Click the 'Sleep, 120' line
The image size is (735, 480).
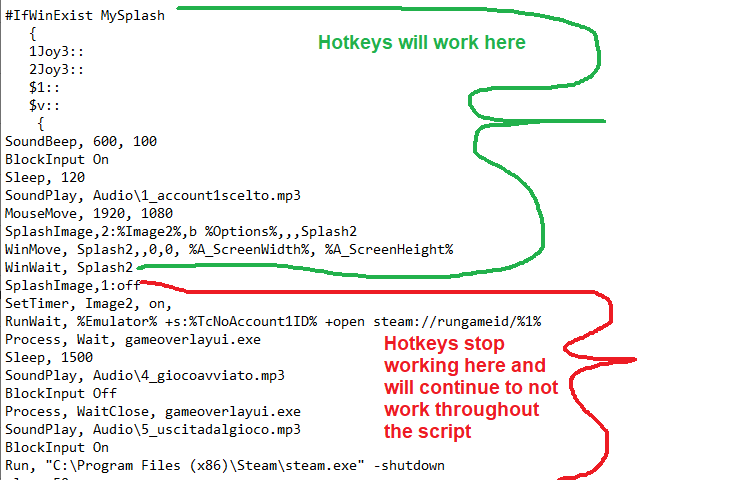click(x=45, y=178)
